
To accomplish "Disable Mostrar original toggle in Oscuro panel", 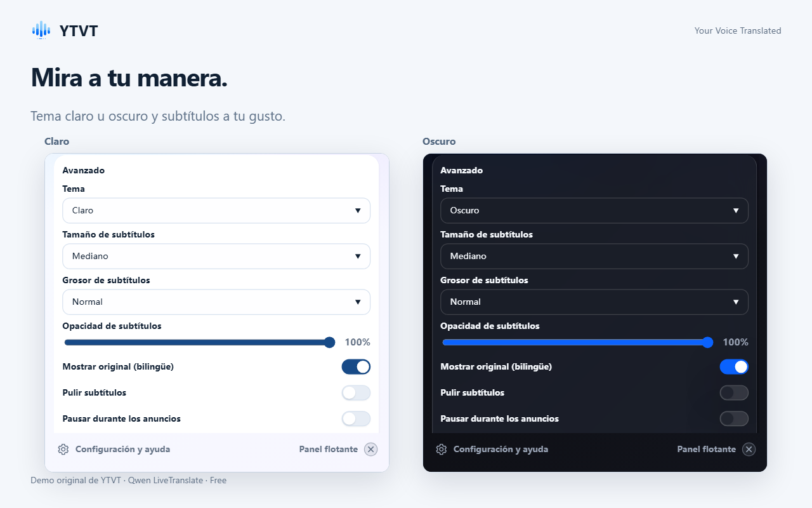I will click(734, 366).
